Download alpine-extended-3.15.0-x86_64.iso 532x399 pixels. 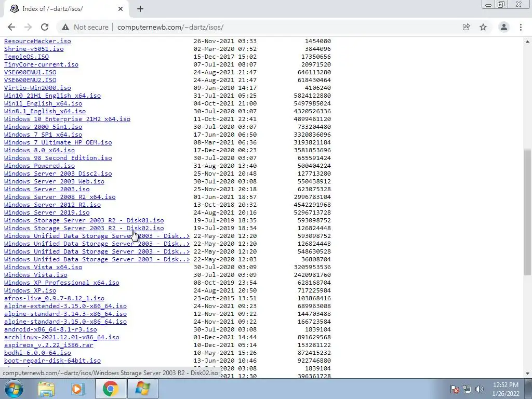point(65,307)
